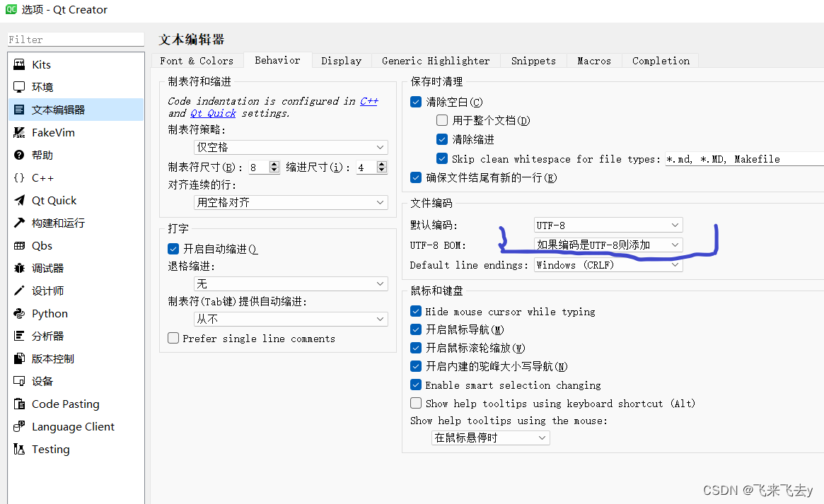824x504 pixels.
Task: Follow the C++ settings link
Action: 369,101
